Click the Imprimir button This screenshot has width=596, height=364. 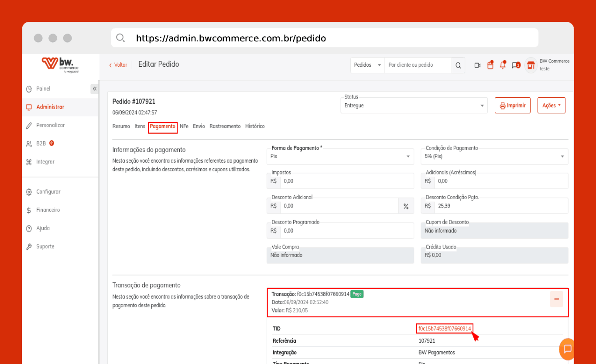pos(513,105)
